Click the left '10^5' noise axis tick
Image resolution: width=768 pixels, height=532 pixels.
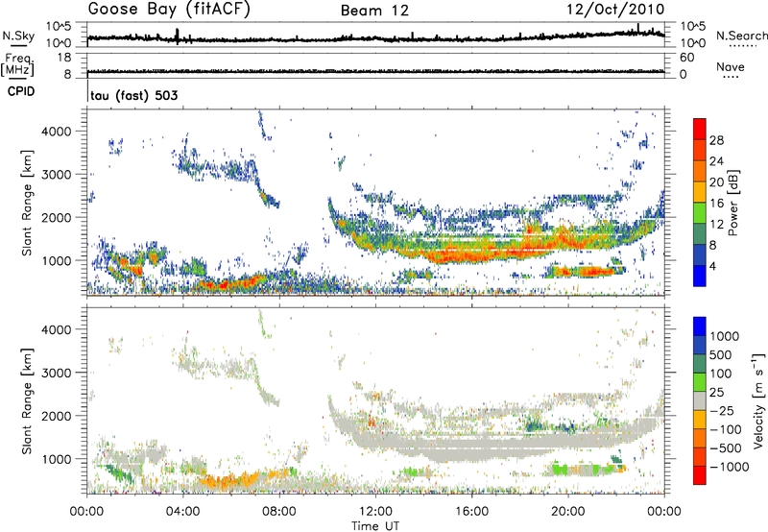[58, 27]
